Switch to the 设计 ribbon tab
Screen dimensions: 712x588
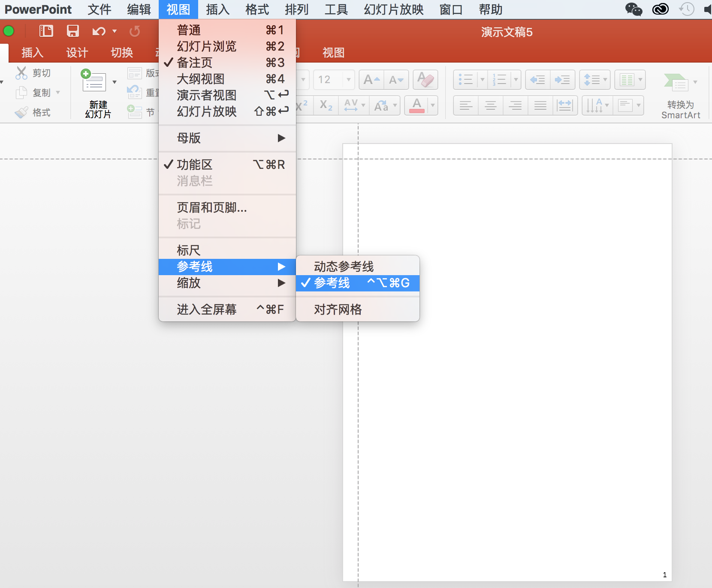[x=77, y=52]
